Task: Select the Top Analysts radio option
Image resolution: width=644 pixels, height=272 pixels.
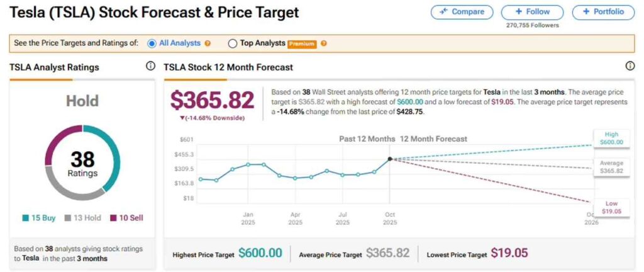Action: click(233, 43)
